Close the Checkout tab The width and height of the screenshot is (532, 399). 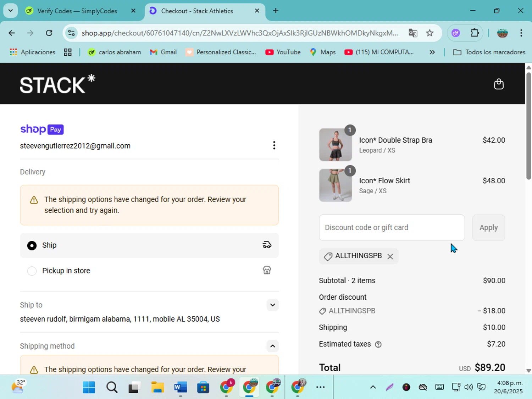click(x=257, y=11)
